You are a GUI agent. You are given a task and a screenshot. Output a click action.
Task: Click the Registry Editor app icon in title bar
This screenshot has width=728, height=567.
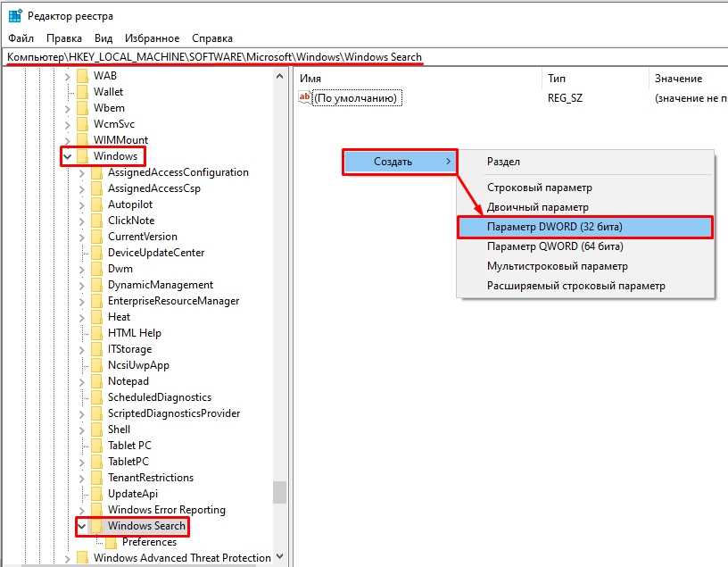tap(15, 16)
